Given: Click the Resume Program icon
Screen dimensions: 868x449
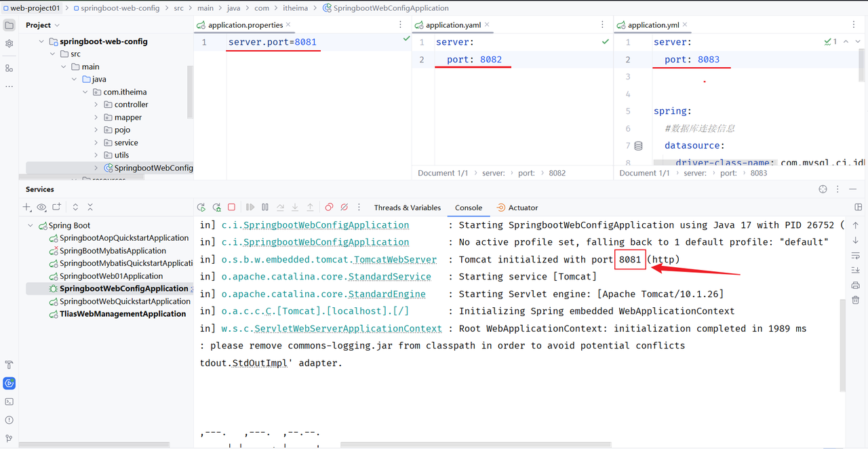Looking at the screenshot, I should tap(250, 208).
